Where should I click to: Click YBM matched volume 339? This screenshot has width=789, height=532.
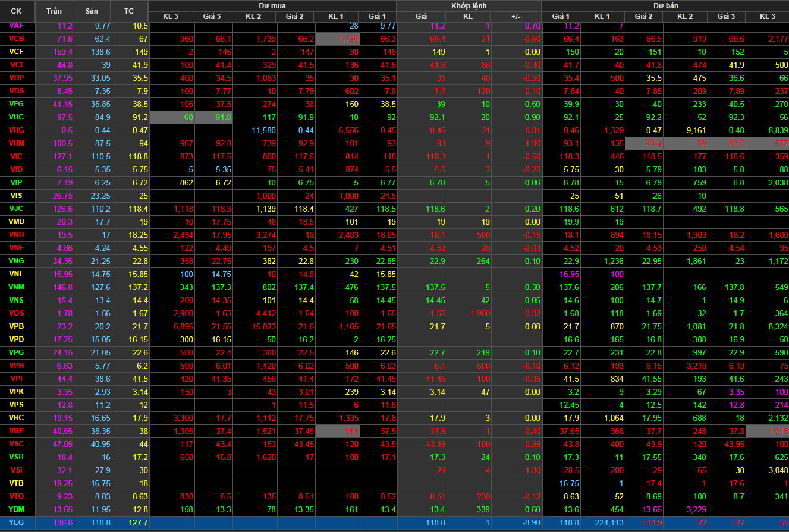pyautogui.click(x=483, y=509)
